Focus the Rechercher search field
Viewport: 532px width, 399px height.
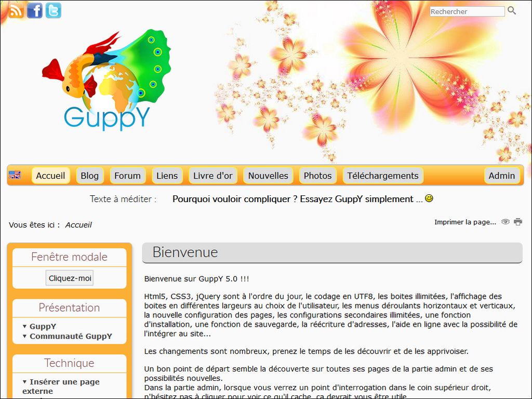tap(467, 11)
